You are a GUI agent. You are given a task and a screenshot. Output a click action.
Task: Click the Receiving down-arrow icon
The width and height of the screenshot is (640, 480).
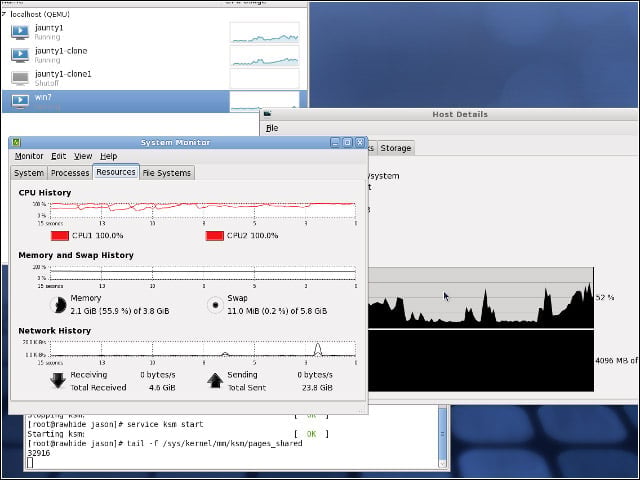(x=58, y=380)
